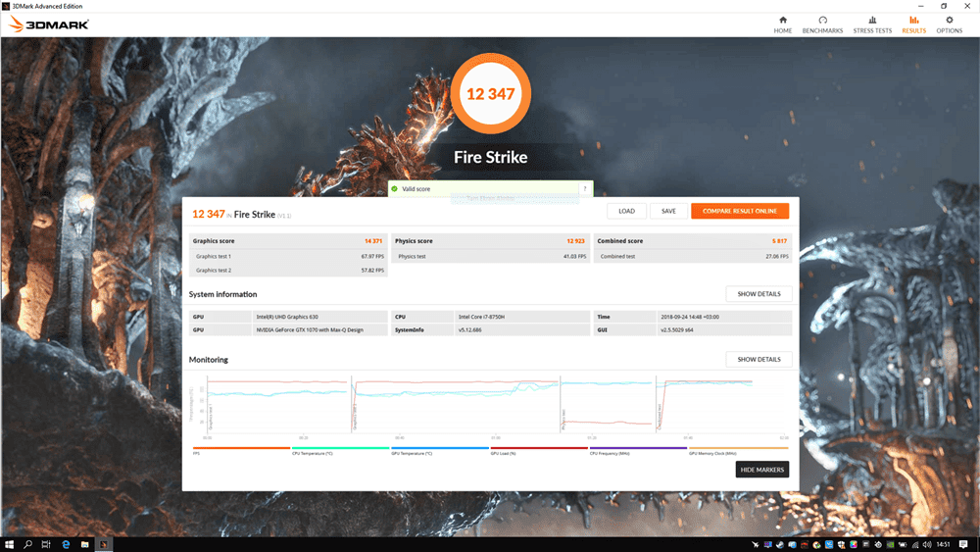Select the Results tab
Viewport: 980px width, 552px height.
(x=913, y=25)
